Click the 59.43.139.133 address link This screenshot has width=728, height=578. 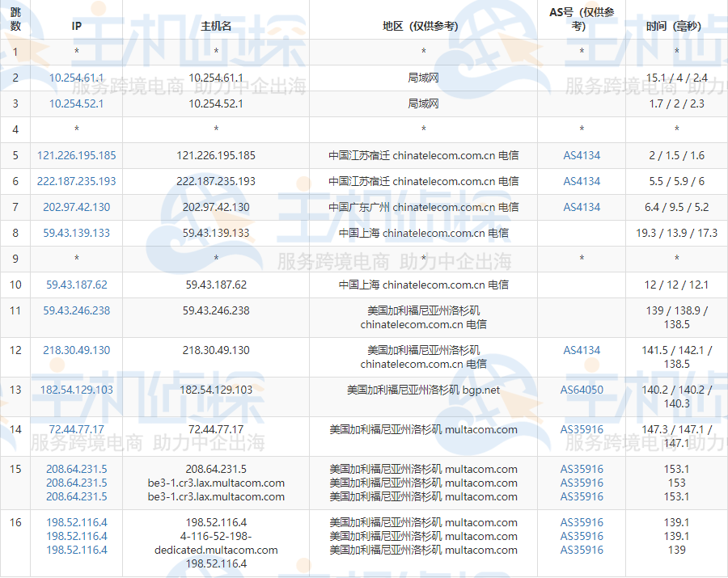76,233
